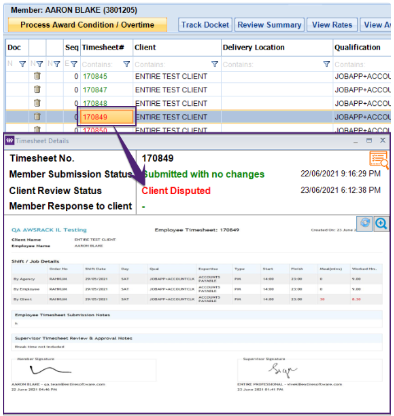The image size is (394, 416).
Task: Click the Qualification cell in the 170849 row
Action: [362, 117]
